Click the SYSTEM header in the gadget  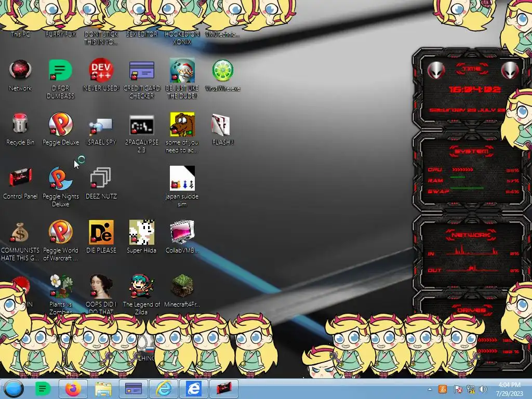471,151
